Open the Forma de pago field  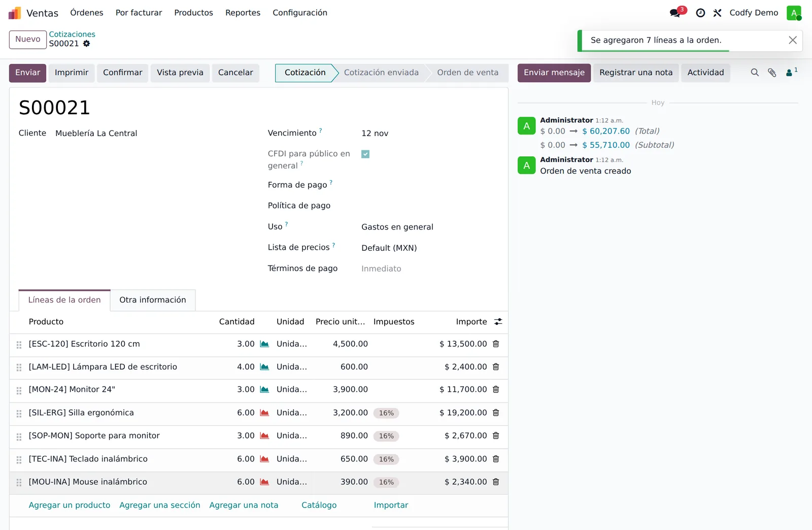tap(429, 185)
